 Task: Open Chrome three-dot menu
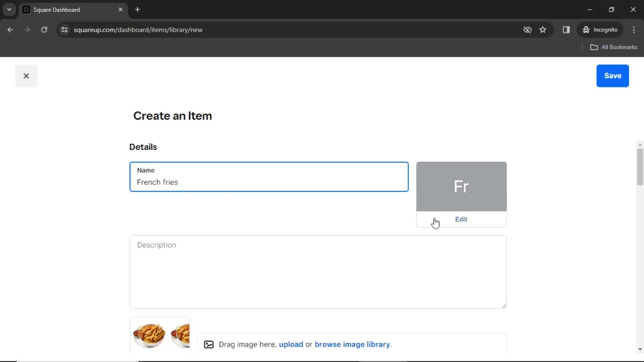click(x=634, y=30)
